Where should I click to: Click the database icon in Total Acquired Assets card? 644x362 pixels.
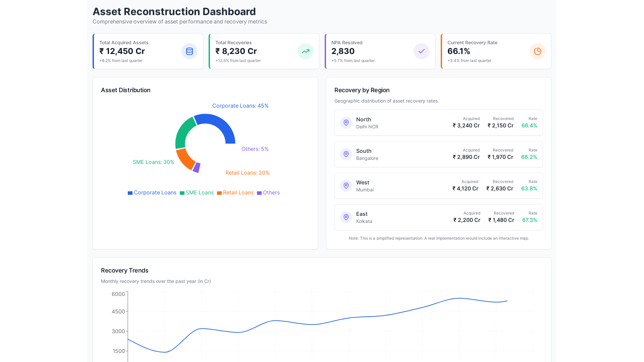tap(190, 51)
